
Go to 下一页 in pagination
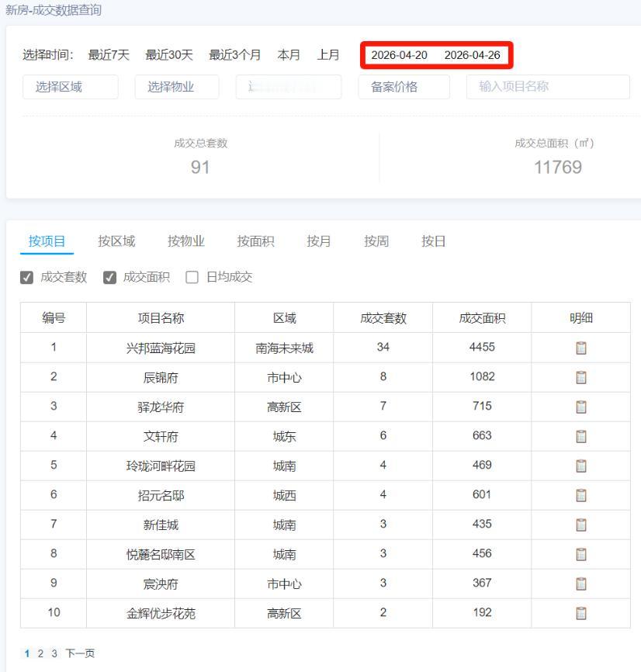tap(80, 653)
